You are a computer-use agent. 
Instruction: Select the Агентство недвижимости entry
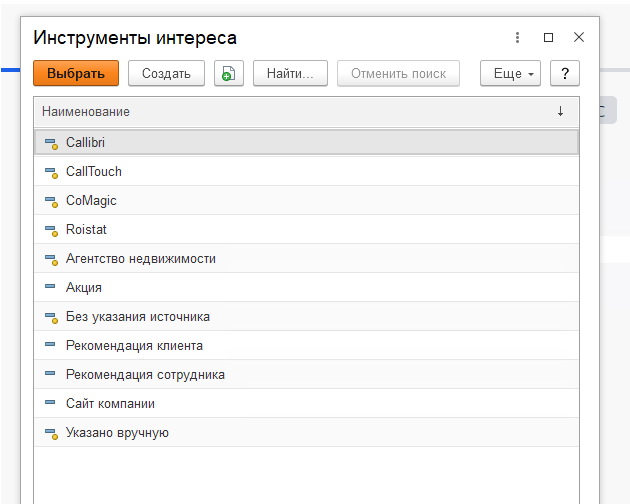140,259
